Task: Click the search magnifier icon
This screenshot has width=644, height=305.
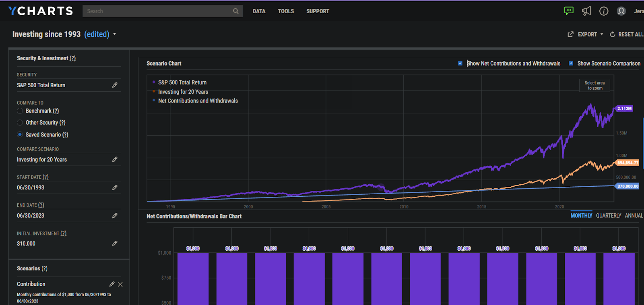Action: (236, 11)
